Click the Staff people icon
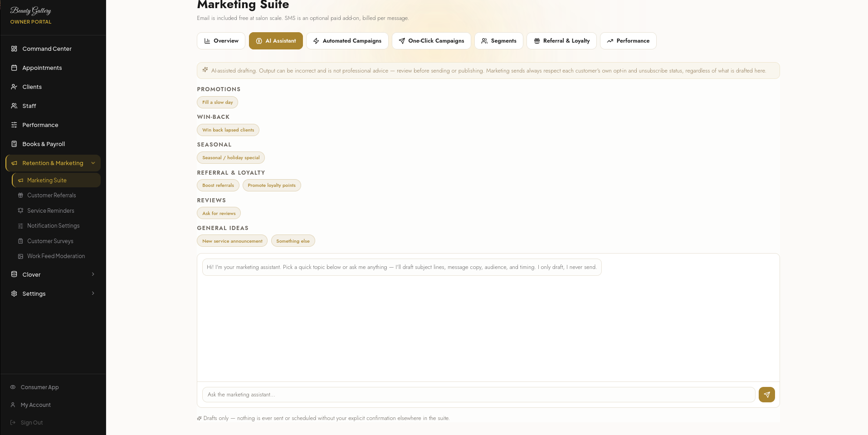Image resolution: width=868 pixels, height=435 pixels. point(14,106)
